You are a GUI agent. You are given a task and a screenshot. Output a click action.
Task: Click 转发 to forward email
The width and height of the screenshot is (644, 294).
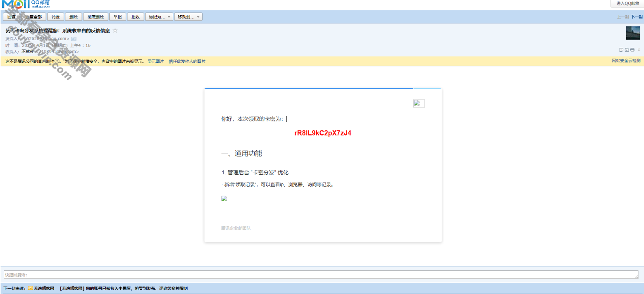tap(55, 17)
